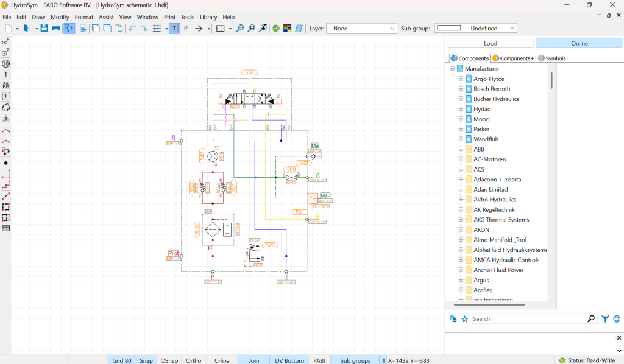The height and width of the screenshot is (364, 624).
Task: Switch to the Symbols tab
Action: pos(552,58)
